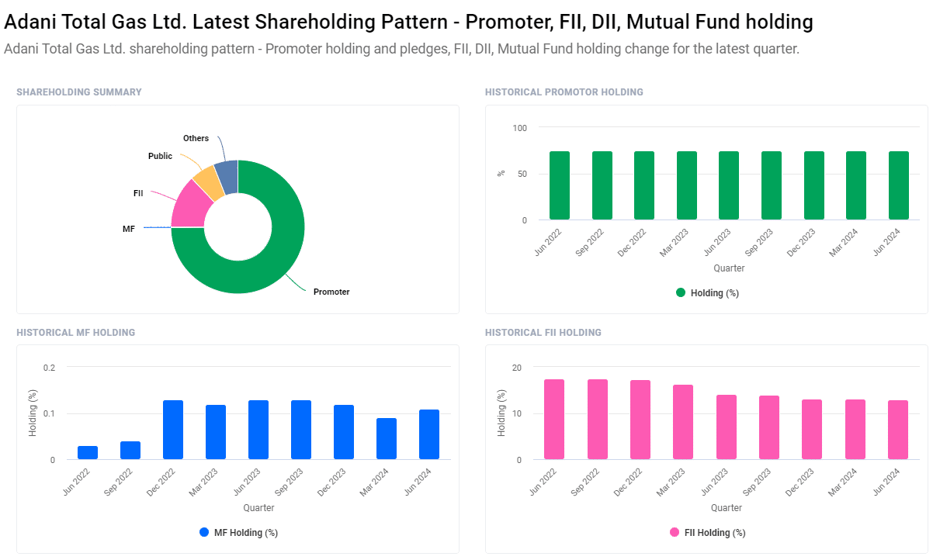Screen dimensions: 933x560
Task: Click the Jun 2023 bar in MF holding chart
Action: [258, 430]
